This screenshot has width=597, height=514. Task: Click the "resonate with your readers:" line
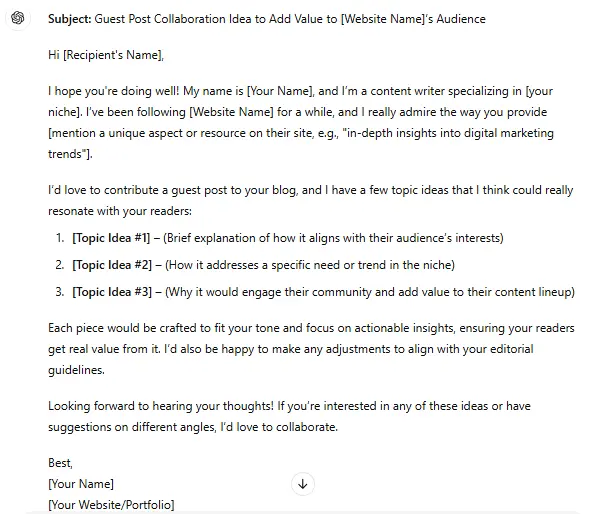pos(120,211)
